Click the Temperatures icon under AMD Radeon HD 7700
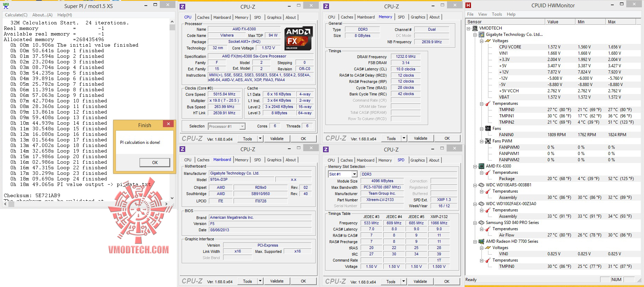 tap(488, 260)
